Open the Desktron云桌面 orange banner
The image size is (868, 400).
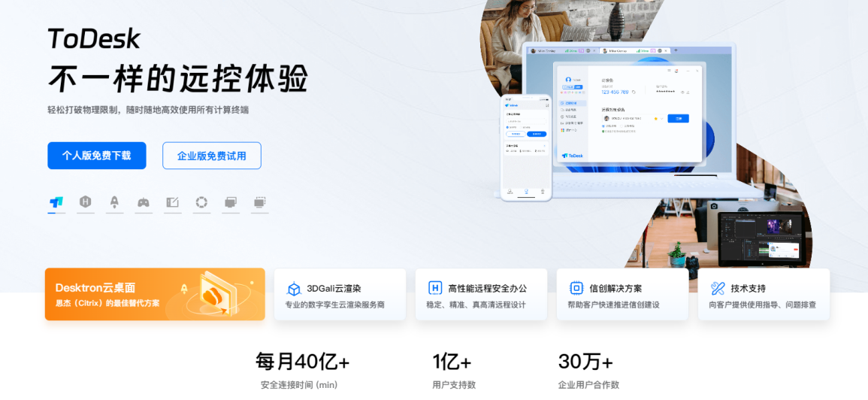155,295
